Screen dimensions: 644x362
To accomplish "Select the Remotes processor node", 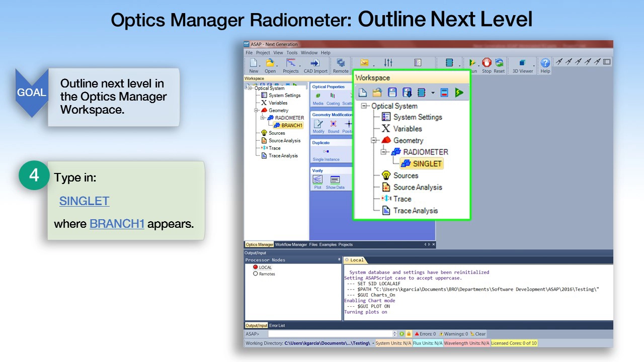I will tap(267, 274).
